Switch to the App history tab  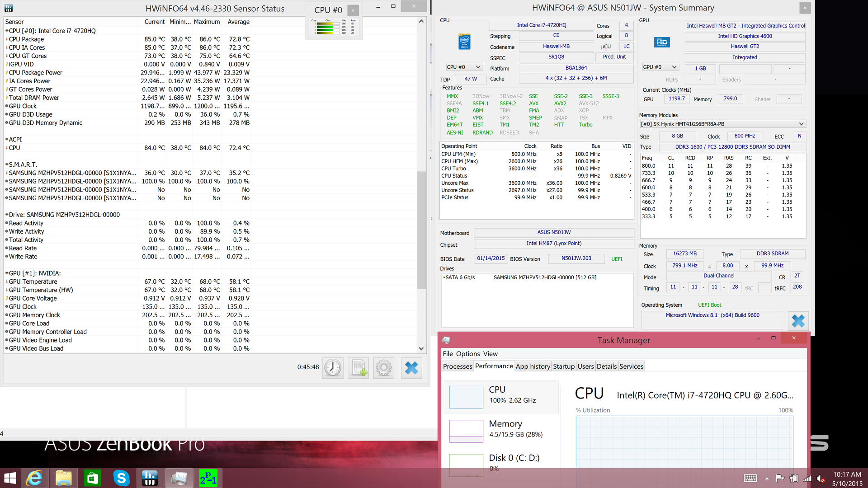coord(533,366)
